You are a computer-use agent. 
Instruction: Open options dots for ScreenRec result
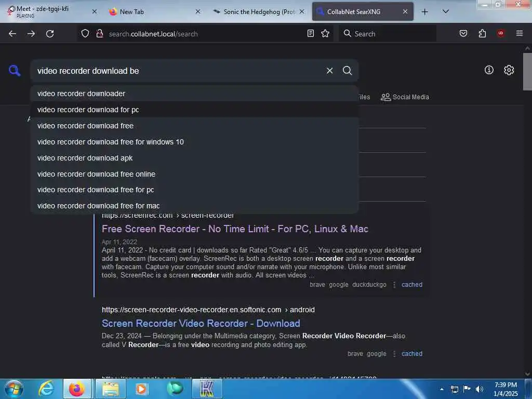click(394, 285)
